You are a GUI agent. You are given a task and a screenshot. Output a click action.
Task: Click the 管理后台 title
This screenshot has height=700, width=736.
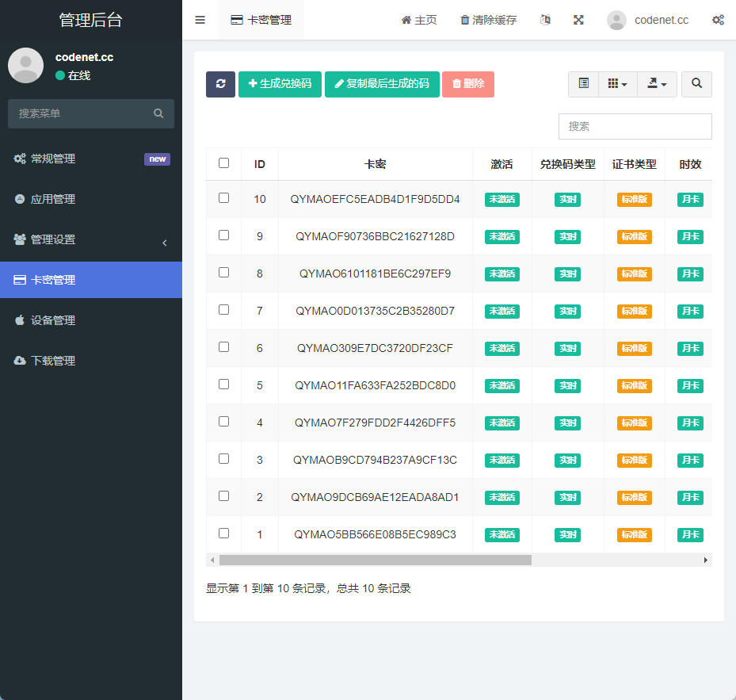[x=90, y=20]
